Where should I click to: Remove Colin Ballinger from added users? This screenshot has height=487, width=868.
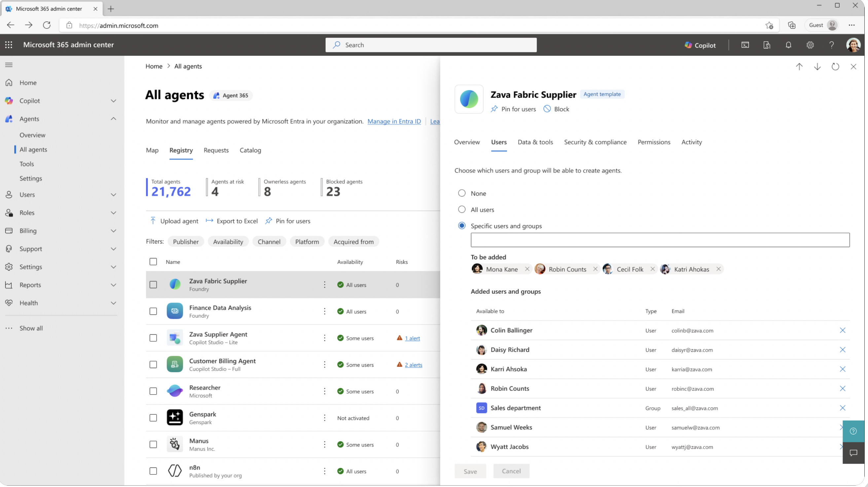pyautogui.click(x=842, y=330)
